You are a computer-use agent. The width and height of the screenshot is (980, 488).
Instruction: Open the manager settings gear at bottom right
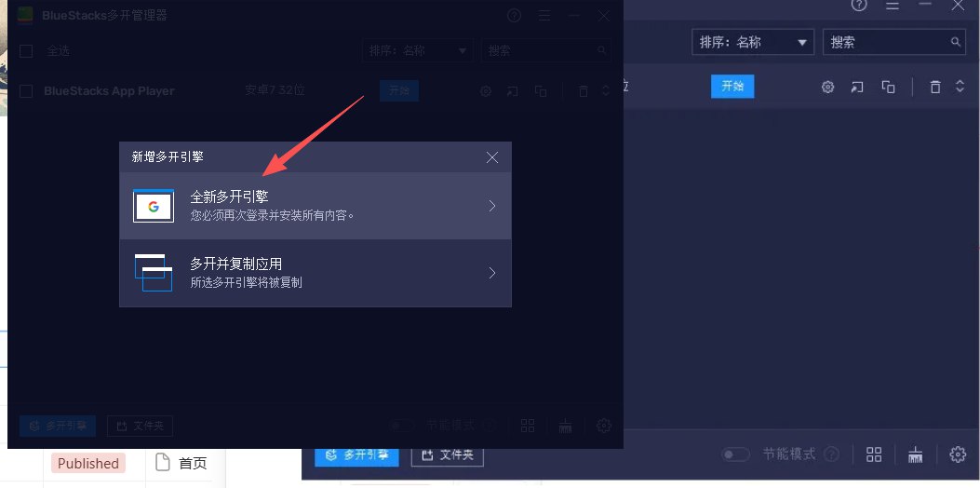[x=958, y=454]
